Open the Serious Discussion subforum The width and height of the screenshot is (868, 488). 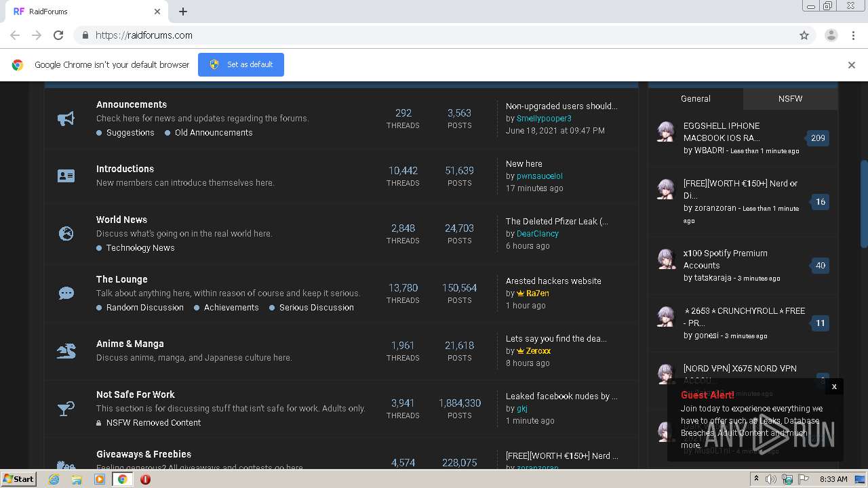pos(317,308)
